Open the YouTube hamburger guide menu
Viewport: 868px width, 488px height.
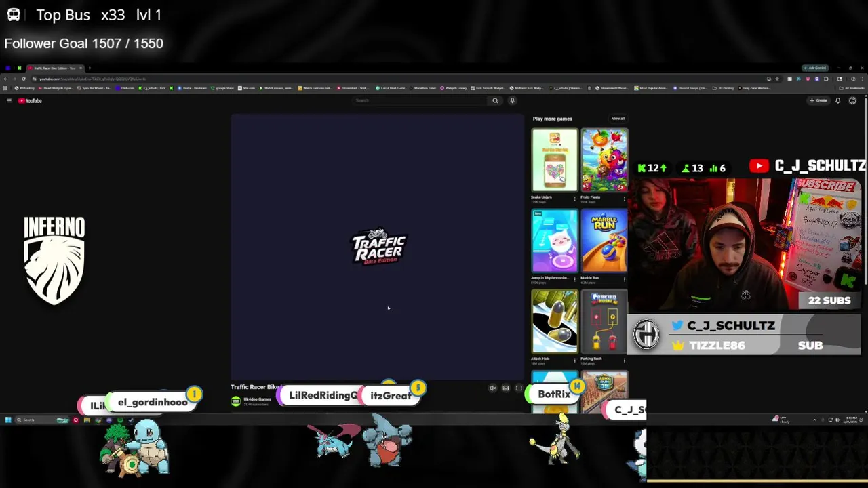(9, 100)
